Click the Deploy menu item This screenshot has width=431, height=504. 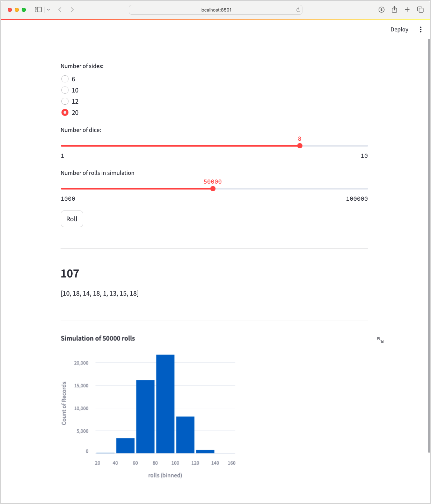pos(399,29)
